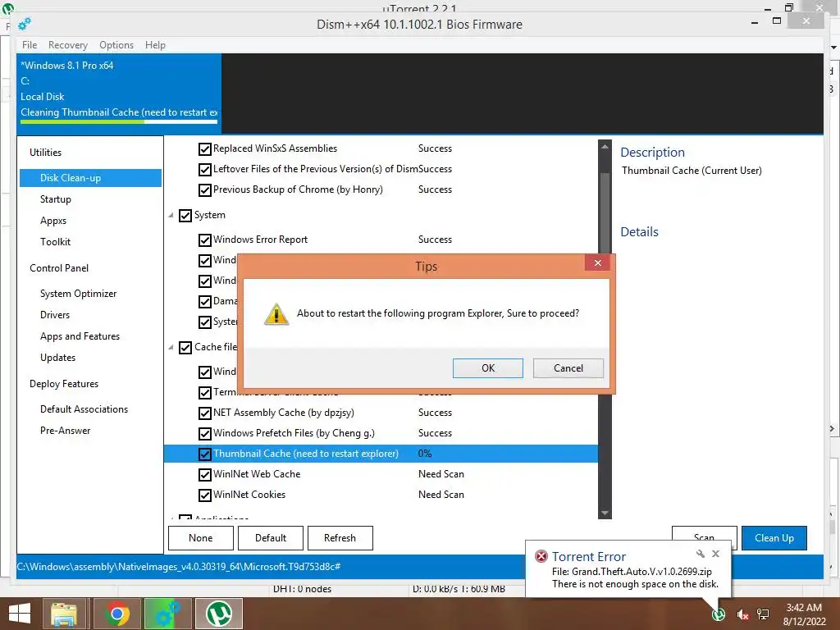Open Toolkit in sidebar
Viewport: 840px width, 630px height.
pyautogui.click(x=55, y=242)
